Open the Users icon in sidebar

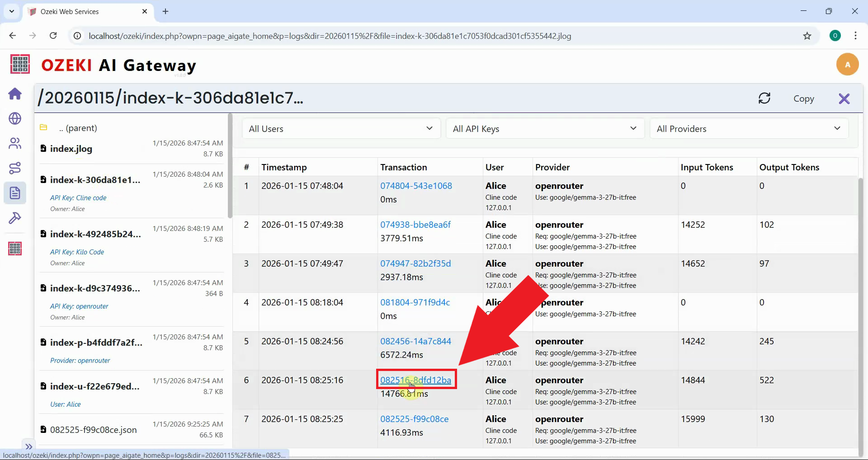pyautogui.click(x=15, y=143)
